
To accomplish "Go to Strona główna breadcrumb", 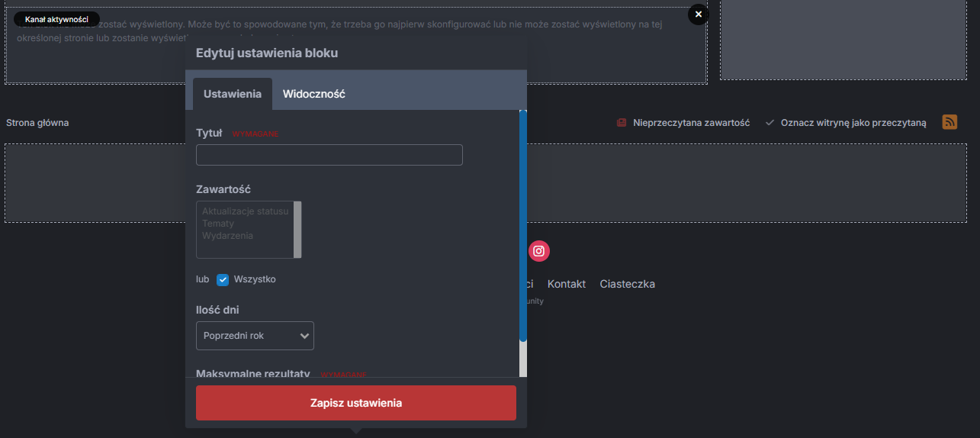I will [x=37, y=123].
